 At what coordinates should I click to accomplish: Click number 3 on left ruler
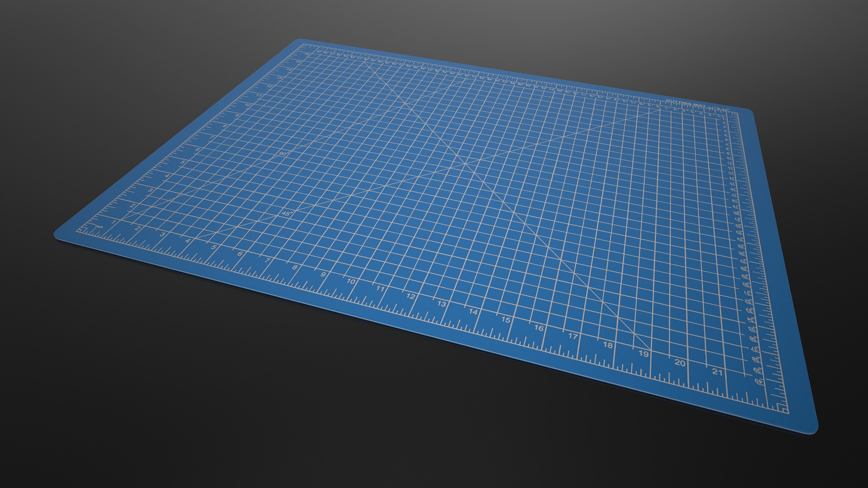pos(150,190)
